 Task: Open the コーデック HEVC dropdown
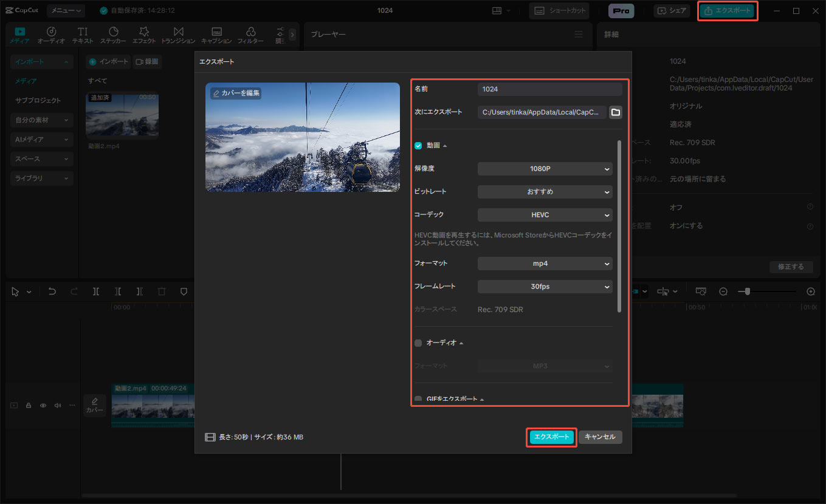pos(545,215)
